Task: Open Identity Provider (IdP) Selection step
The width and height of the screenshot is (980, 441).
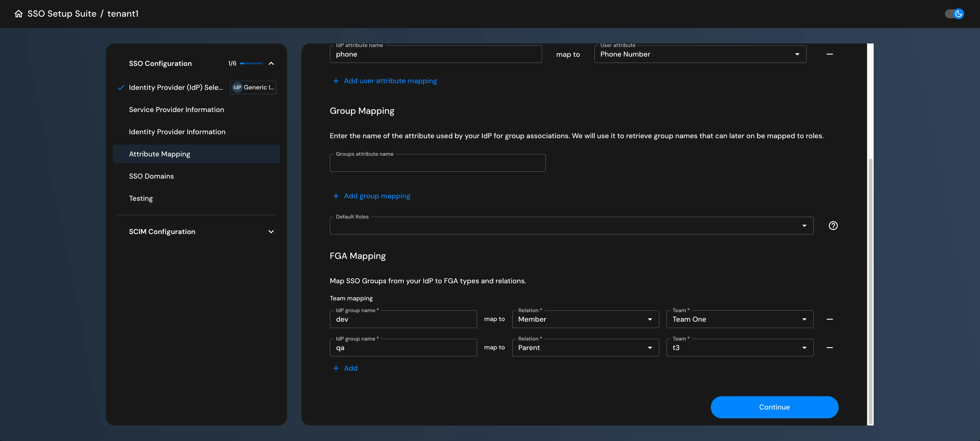Action: (176, 87)
